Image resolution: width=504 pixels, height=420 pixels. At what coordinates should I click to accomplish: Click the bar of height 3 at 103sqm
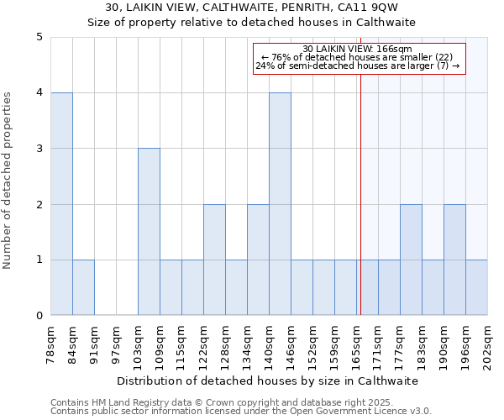(149, 232)
